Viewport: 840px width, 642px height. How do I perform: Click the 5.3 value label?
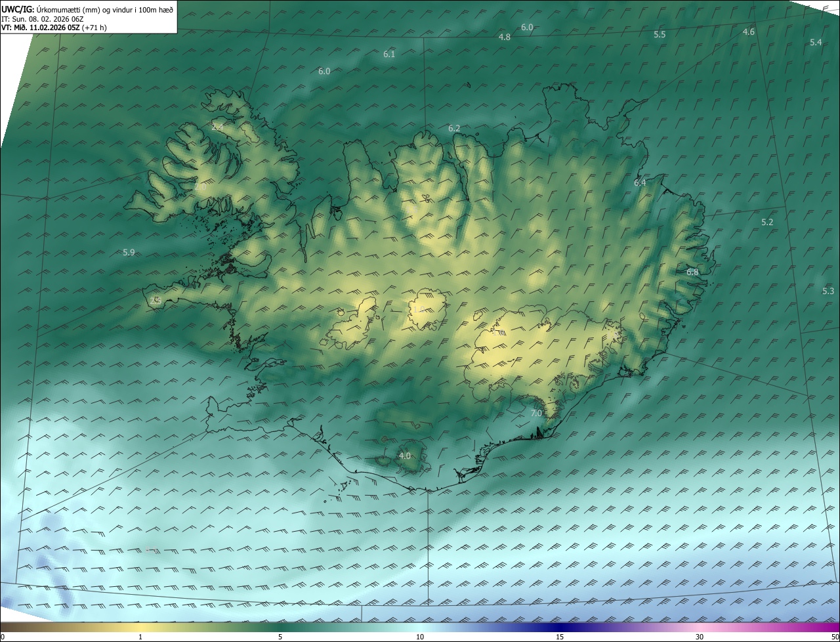[x=828, y=291]
